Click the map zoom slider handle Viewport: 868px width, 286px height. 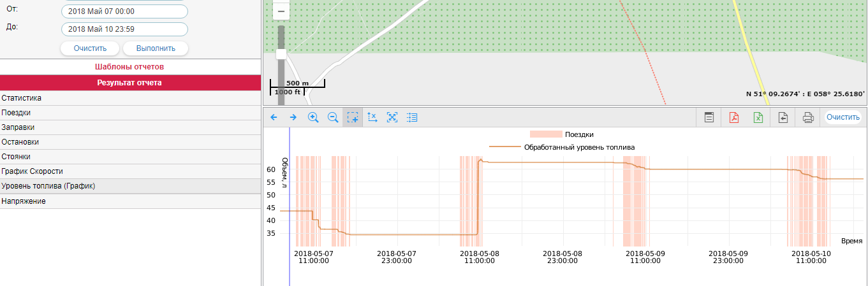[281, 54]
